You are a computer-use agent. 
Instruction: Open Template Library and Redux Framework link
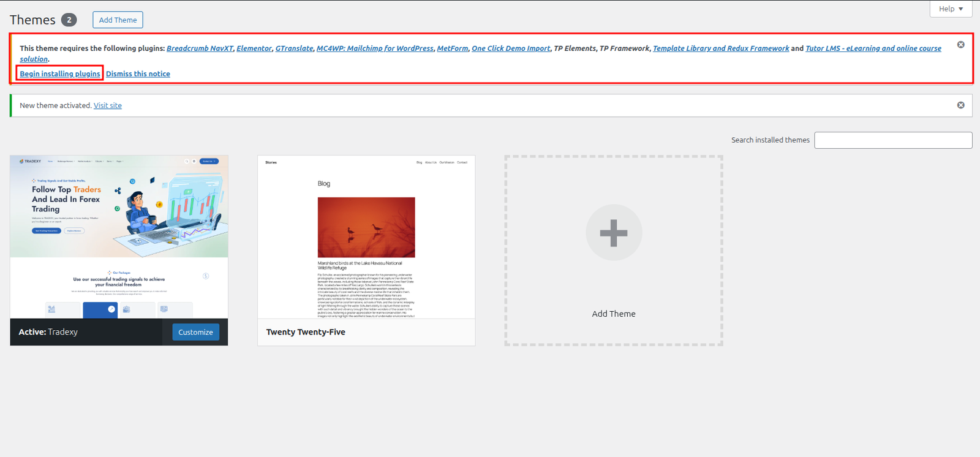click(721, 48)
